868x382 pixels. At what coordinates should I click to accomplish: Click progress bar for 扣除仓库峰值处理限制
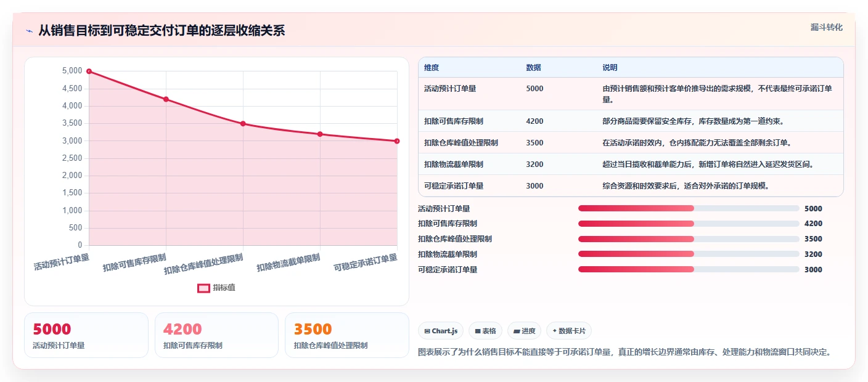[689, 239]
